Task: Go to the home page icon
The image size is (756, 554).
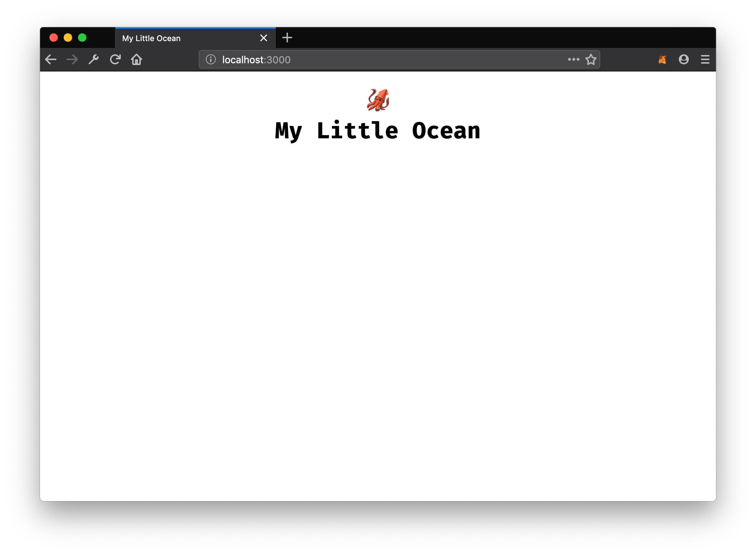Action: 136,59
